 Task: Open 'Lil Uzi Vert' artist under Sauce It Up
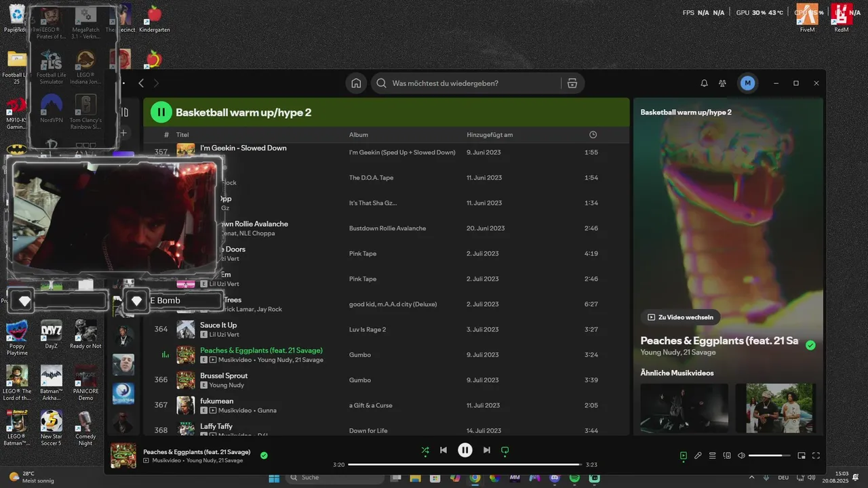224,335
